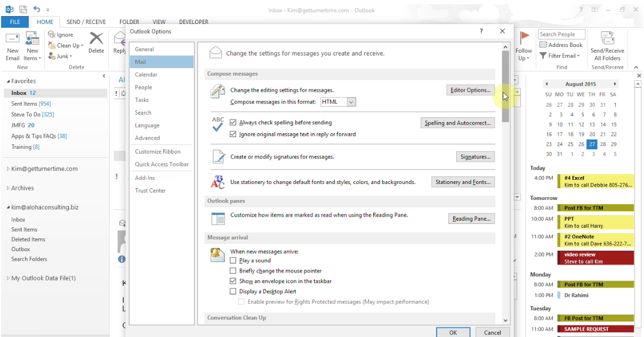The image size is (644, 337).
Task: Click the Stationery and Fonts button
Action: [463, 182]
